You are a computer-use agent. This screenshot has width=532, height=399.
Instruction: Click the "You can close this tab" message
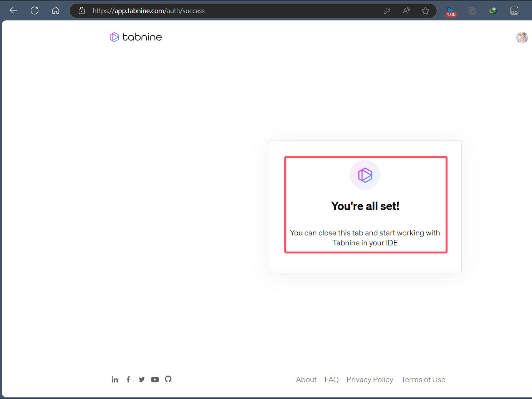(x=365, y=238)
